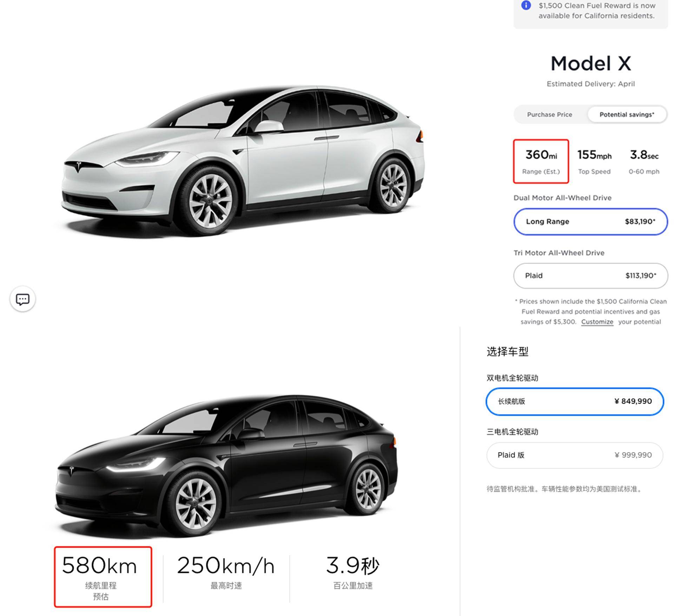Click the black Model X image
This screenshot has width=674, height=616.
click(x=226, y=463)
